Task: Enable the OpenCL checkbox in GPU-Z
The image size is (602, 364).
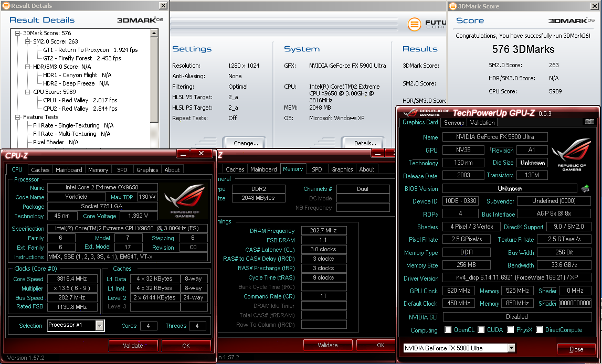Action: coord(448,329)
